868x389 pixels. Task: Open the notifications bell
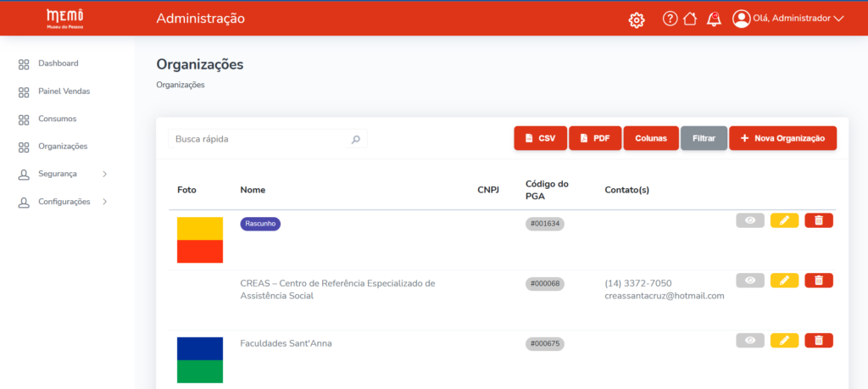point(714,19)
